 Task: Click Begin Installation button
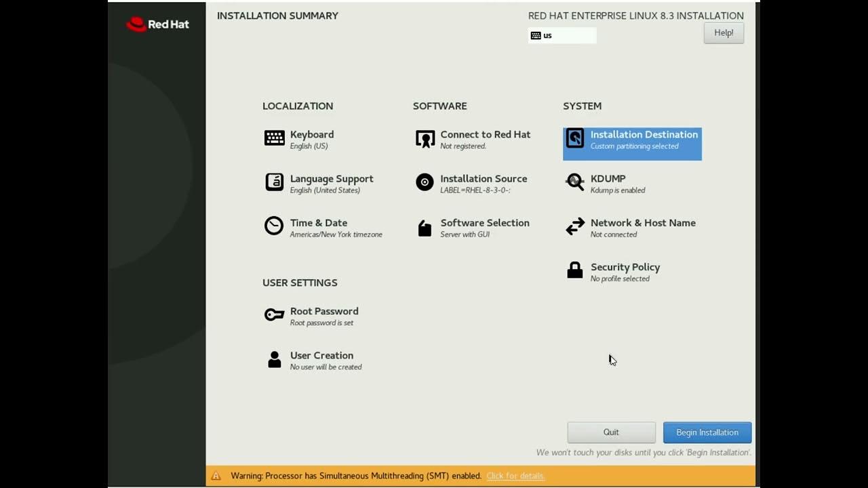pyautogui.click(x=707, y=432)
